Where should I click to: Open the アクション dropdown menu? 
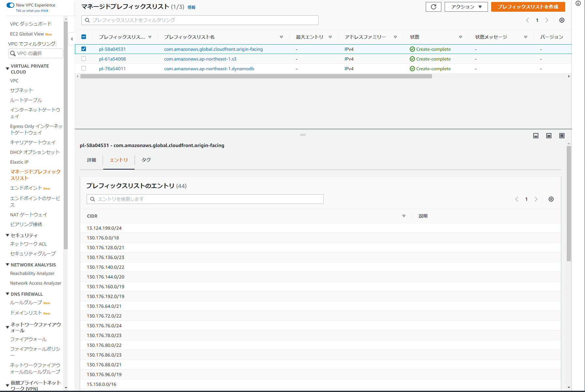[466, 7]
